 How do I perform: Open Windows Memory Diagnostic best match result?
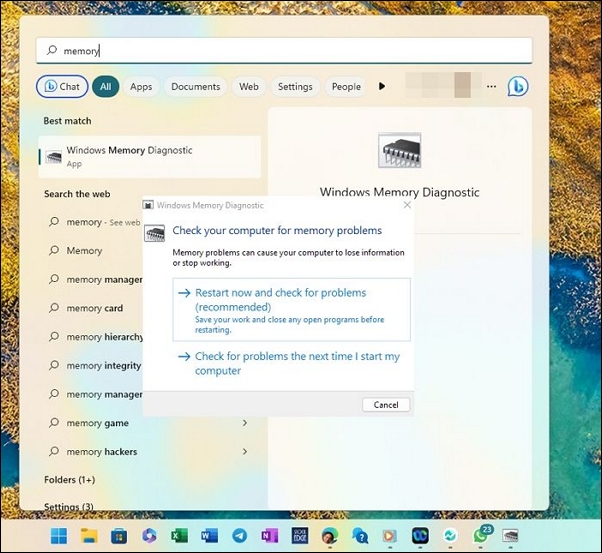pos(150,157)
